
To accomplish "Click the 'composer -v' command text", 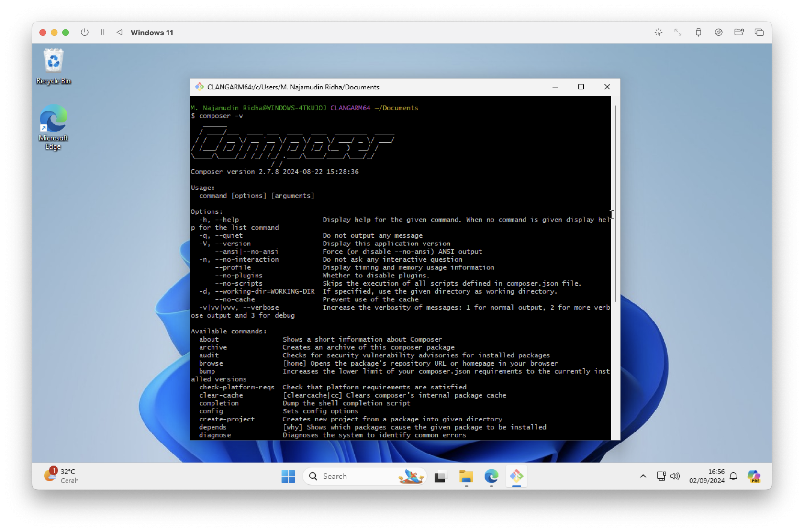I will click(x=221, y=116).
